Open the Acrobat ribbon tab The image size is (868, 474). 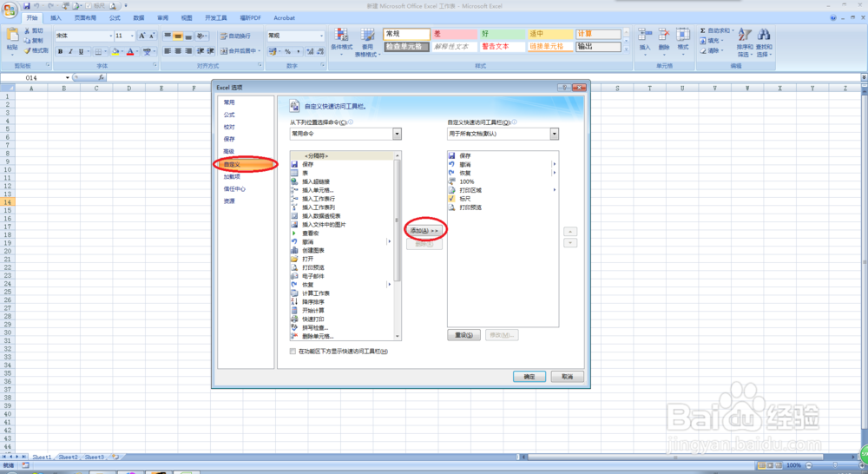[285, 17]
